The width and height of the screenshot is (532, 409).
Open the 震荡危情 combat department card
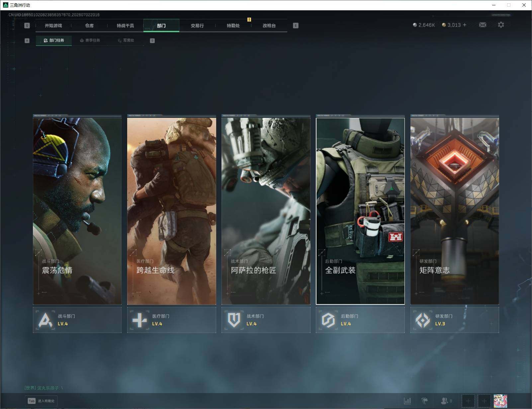tap(77, 210)
